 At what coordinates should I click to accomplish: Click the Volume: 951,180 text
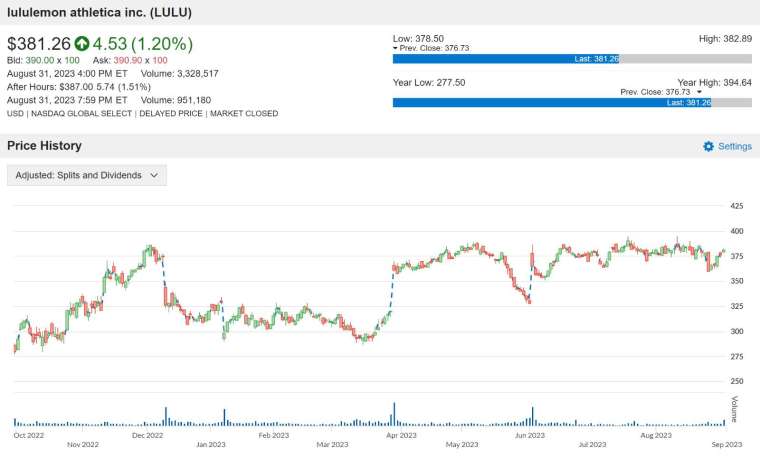(175, 100)
